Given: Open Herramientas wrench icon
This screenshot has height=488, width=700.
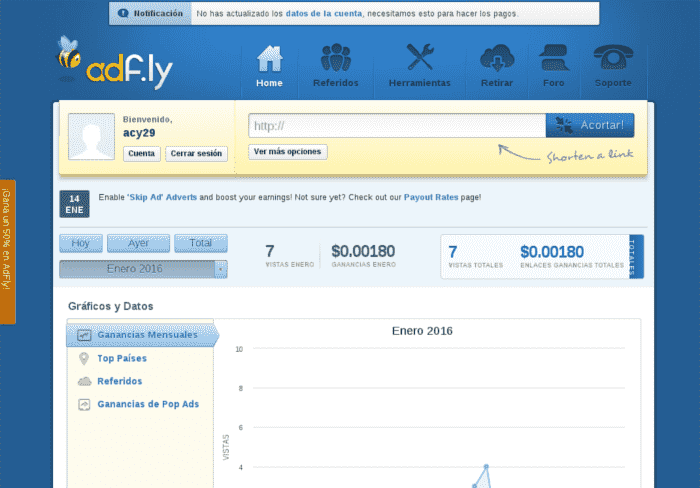Looking at the screenshot, I should point(420,57).
